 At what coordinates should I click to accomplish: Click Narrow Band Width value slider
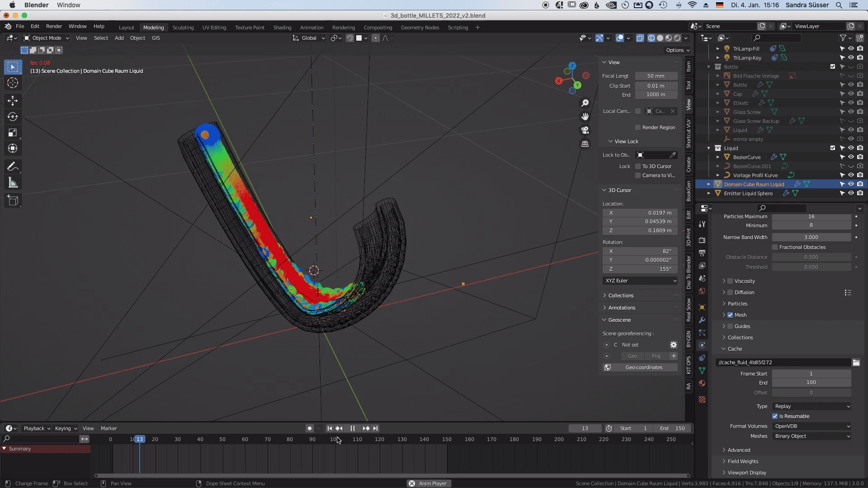(811, 237)
